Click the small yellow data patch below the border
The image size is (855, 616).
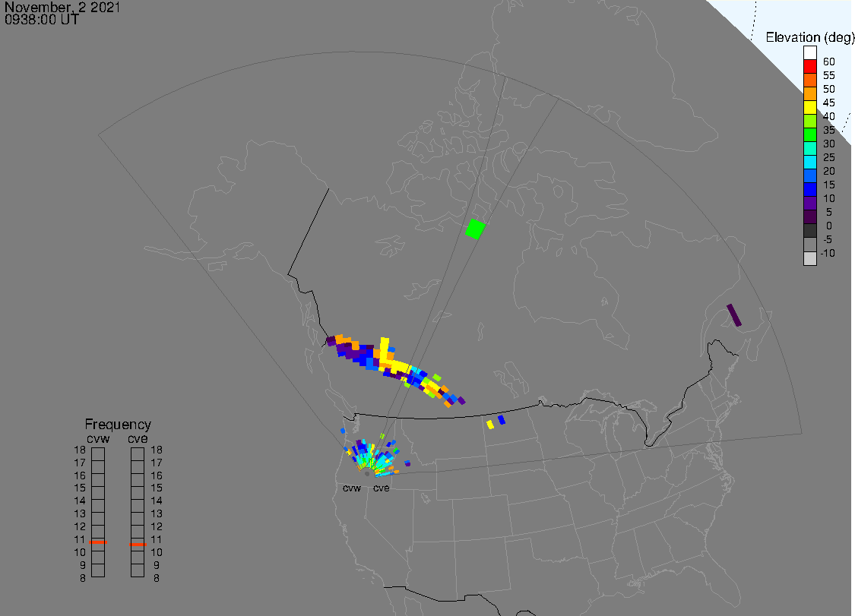pos(490,424)
